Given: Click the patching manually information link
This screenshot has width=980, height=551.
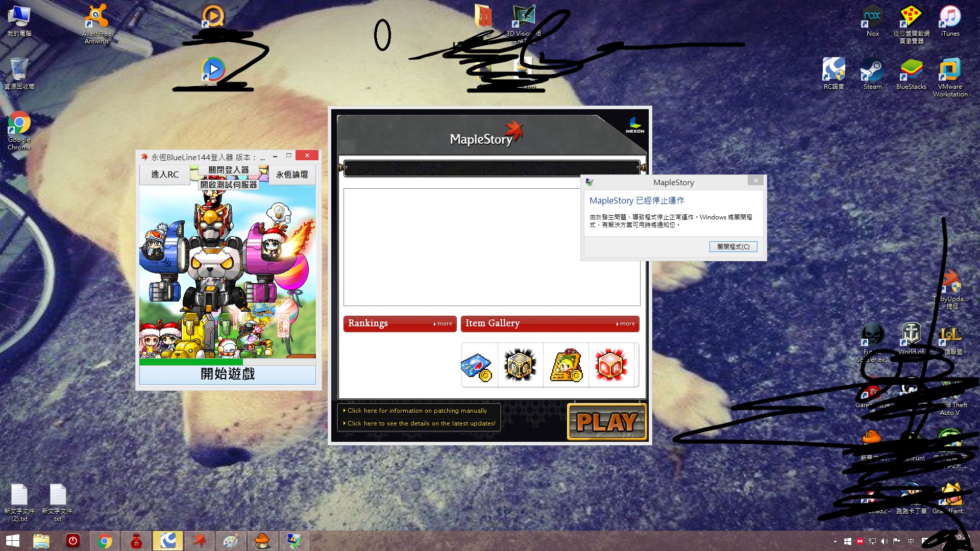Looking at the screenshot, I should click(415, 411).
